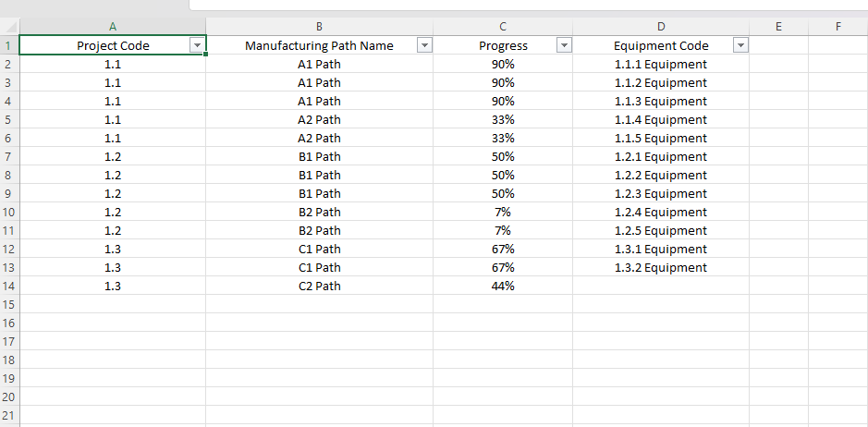Select the 67% cell in row 13
Image resolution: width=868 pixels, height=427 pixels.
503,267
